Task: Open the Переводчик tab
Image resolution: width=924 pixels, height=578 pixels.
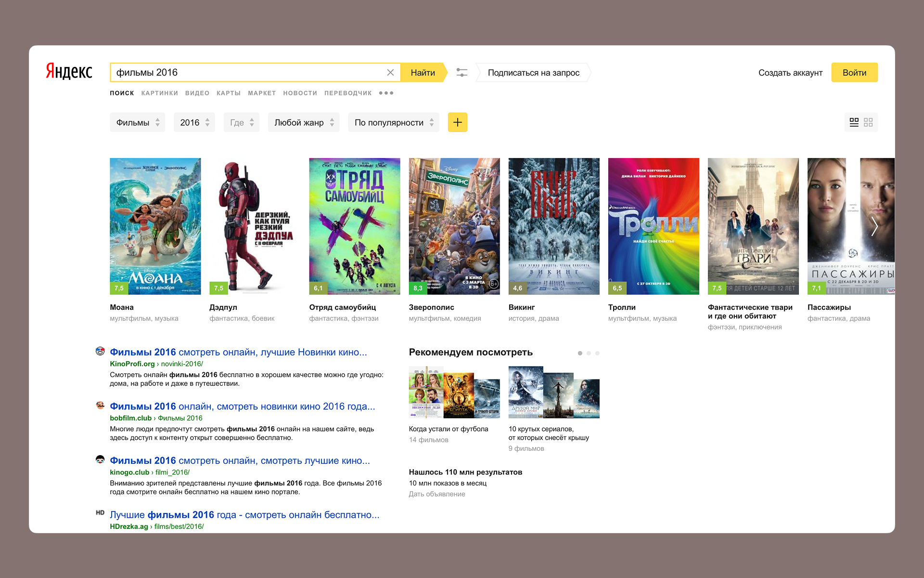Action: pyautogui.click(x=348, y=93)
